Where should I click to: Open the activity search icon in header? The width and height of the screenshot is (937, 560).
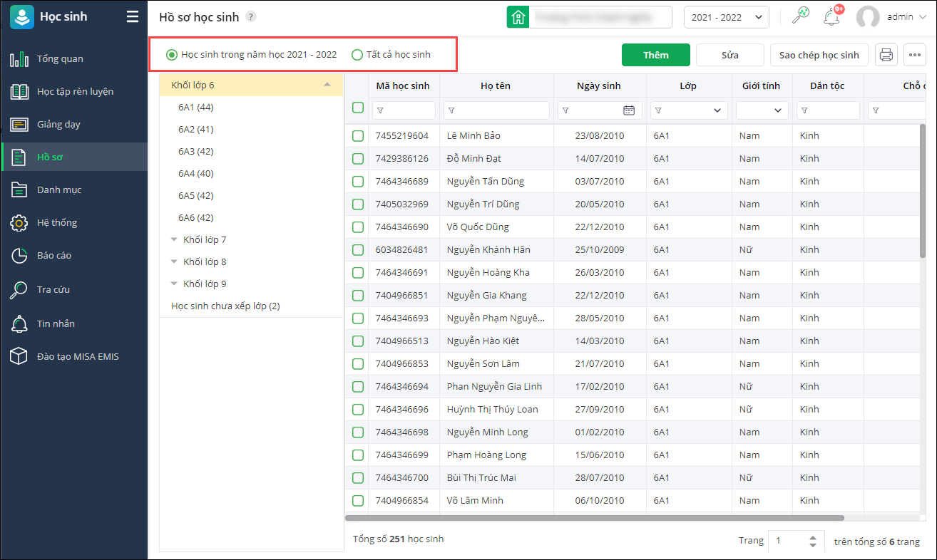800,17
